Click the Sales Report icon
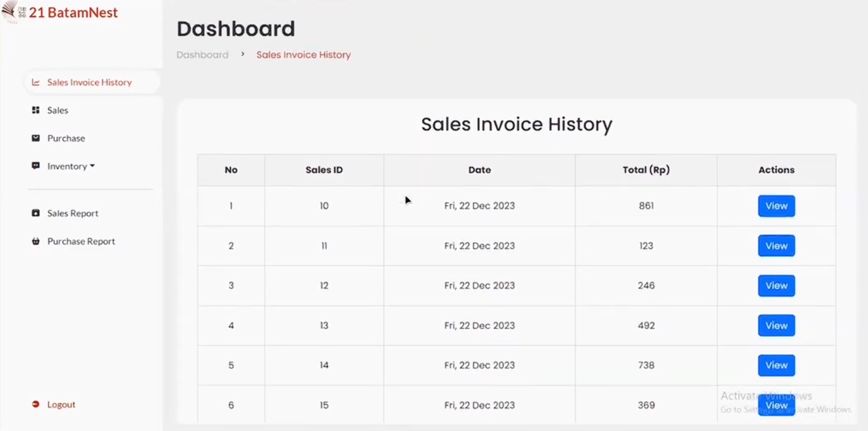Image resolution: width=868 pixels, height=431 pixels. (36, 214)
